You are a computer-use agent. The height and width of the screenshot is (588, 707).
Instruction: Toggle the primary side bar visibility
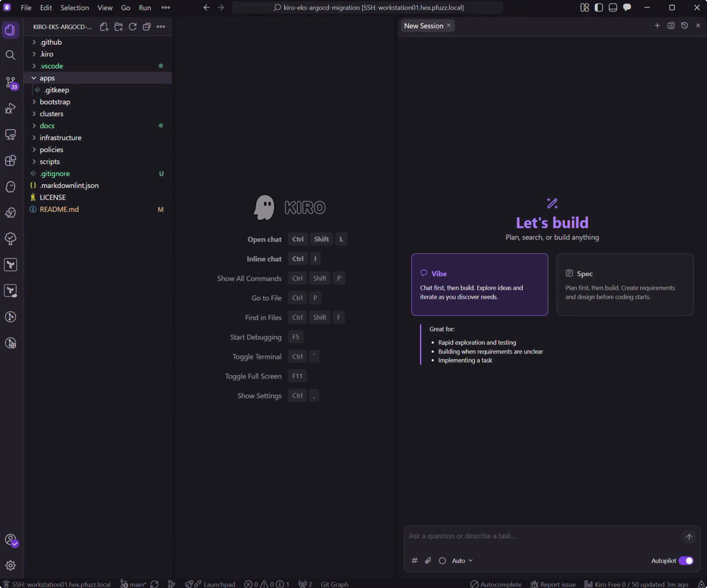click(599, 8)
